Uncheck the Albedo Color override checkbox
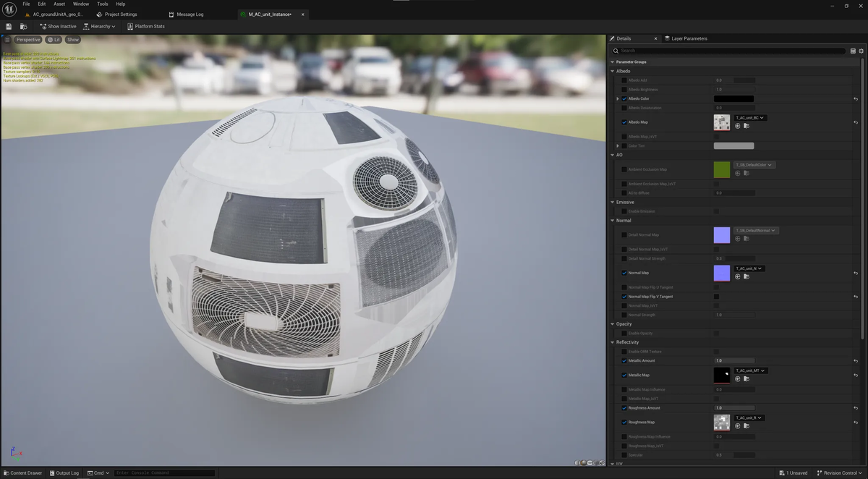The image size is (868, 479). point(624,98)
